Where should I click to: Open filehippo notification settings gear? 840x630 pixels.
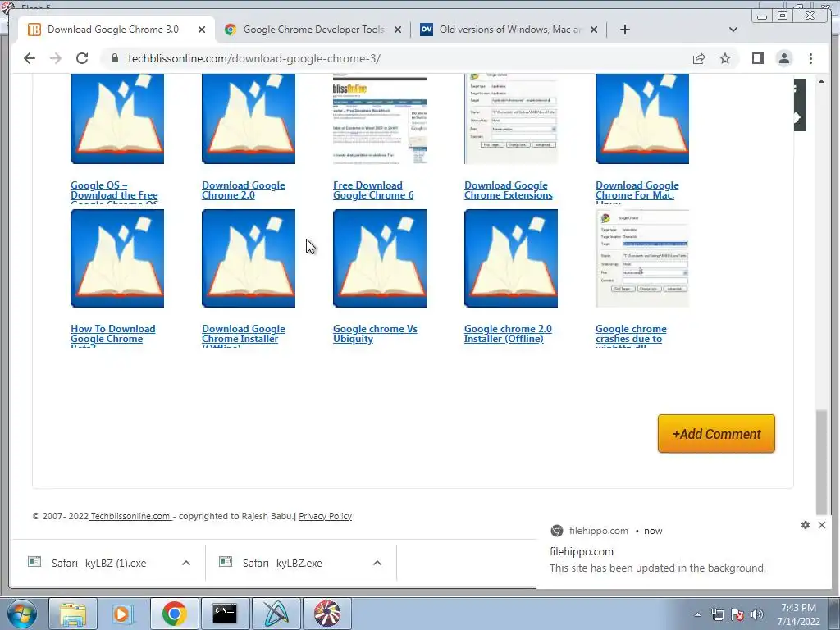(806, 525)
